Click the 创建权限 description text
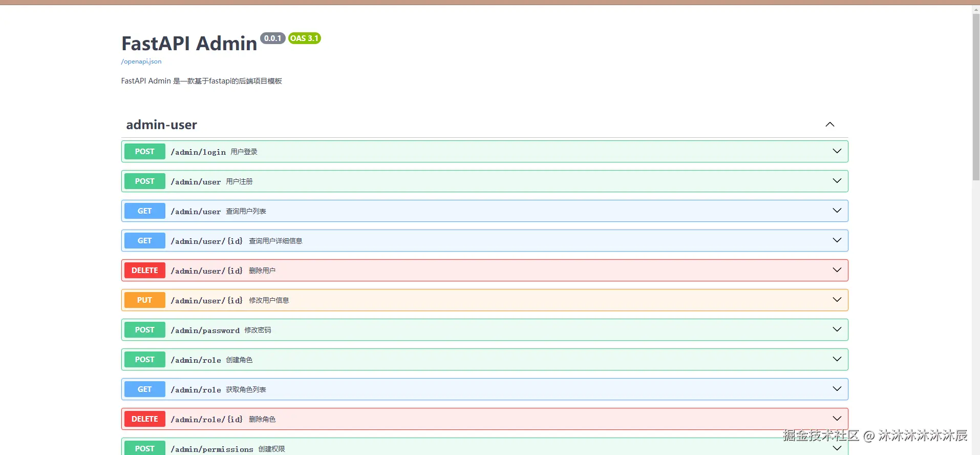 272,449
